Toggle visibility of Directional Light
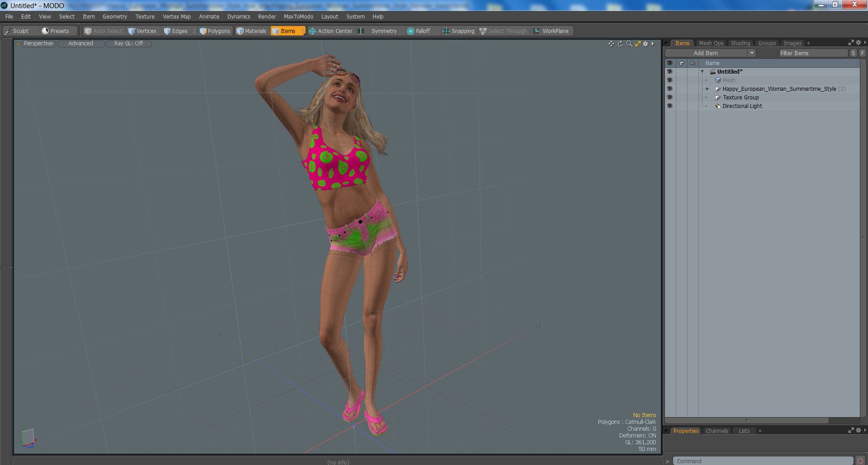The width and height of the screenshot is (868, 465). click(670, 106)
